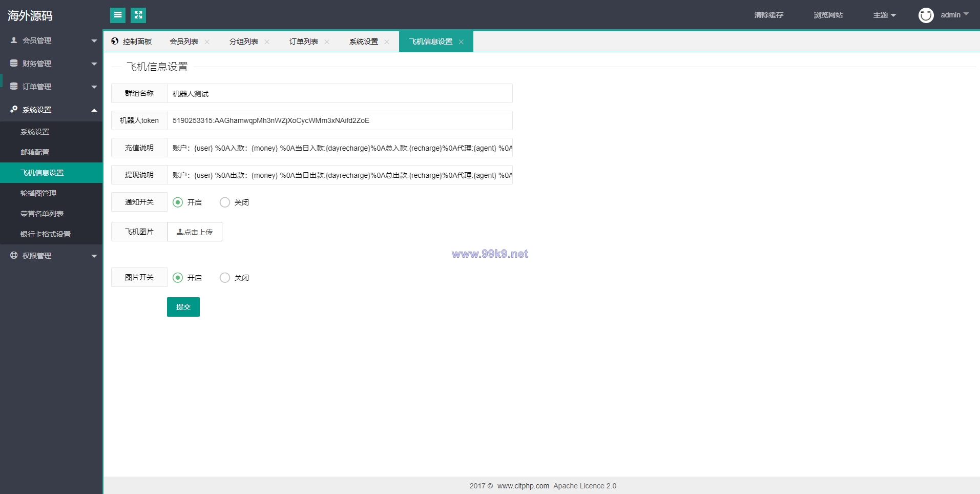Click 浏览网站 in the header

coord(828,15)
